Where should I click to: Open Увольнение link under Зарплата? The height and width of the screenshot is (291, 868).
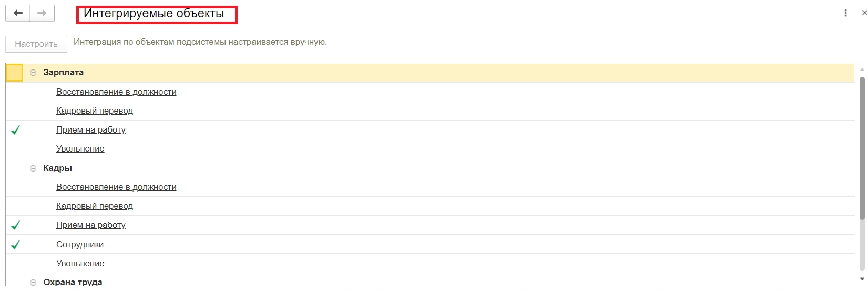[x=80, y=149]
